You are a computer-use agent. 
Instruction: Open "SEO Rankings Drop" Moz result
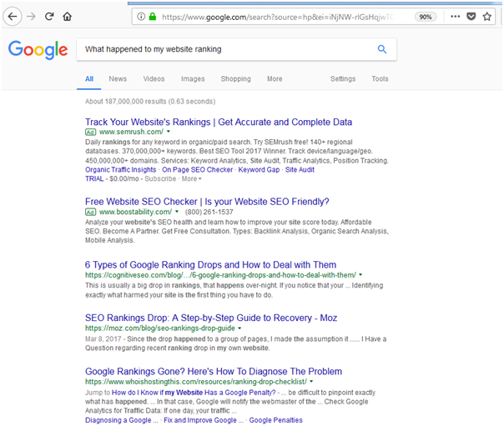[211, 318]
